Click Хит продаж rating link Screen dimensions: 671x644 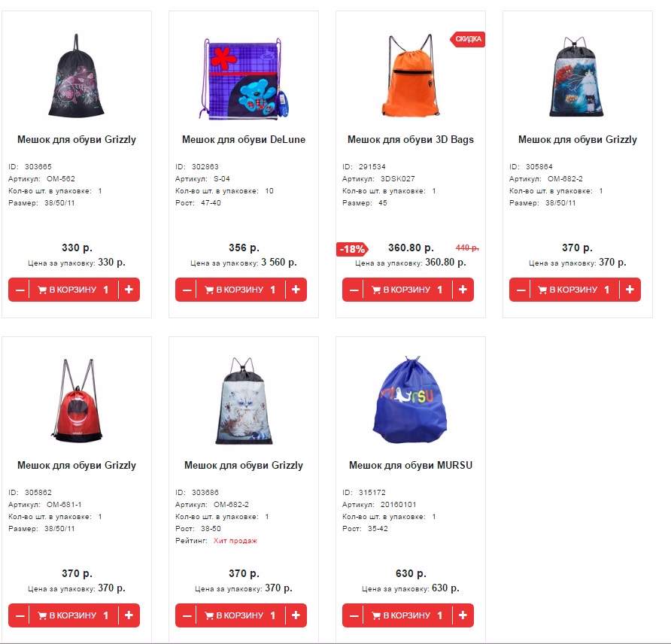[x=235, y=541]
